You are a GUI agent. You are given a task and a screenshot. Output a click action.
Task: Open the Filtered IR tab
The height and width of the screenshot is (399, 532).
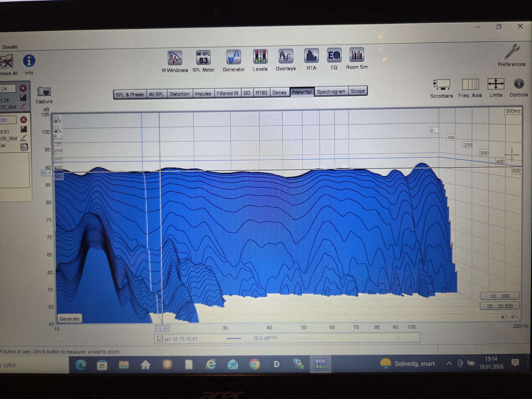227,93
